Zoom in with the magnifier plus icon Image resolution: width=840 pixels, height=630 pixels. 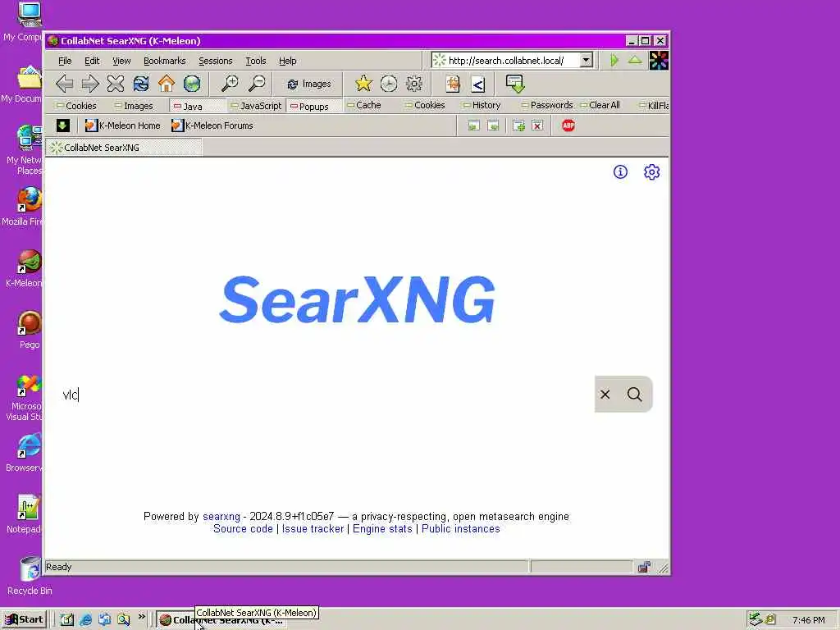coord(231,84)
